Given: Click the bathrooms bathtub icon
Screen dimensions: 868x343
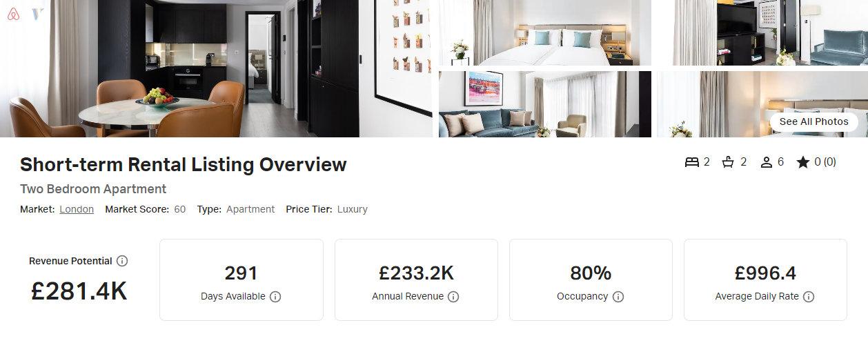Looking at the screenshot, I should (728, 162).
